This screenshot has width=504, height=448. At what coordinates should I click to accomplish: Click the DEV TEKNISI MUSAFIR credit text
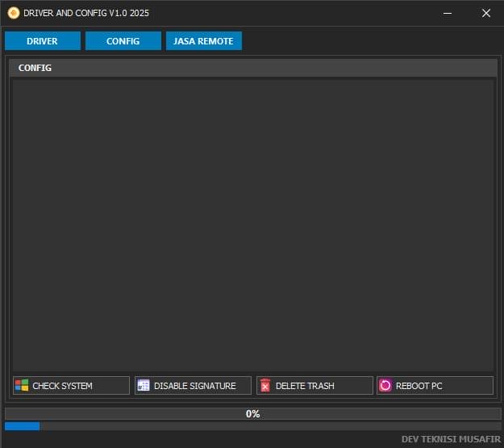pos(450,439)
